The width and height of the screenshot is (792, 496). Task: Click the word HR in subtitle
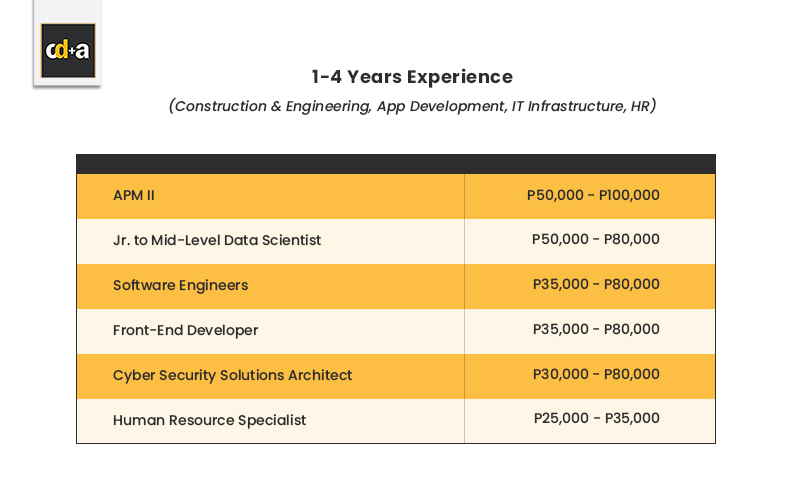[x=641, y=106]
